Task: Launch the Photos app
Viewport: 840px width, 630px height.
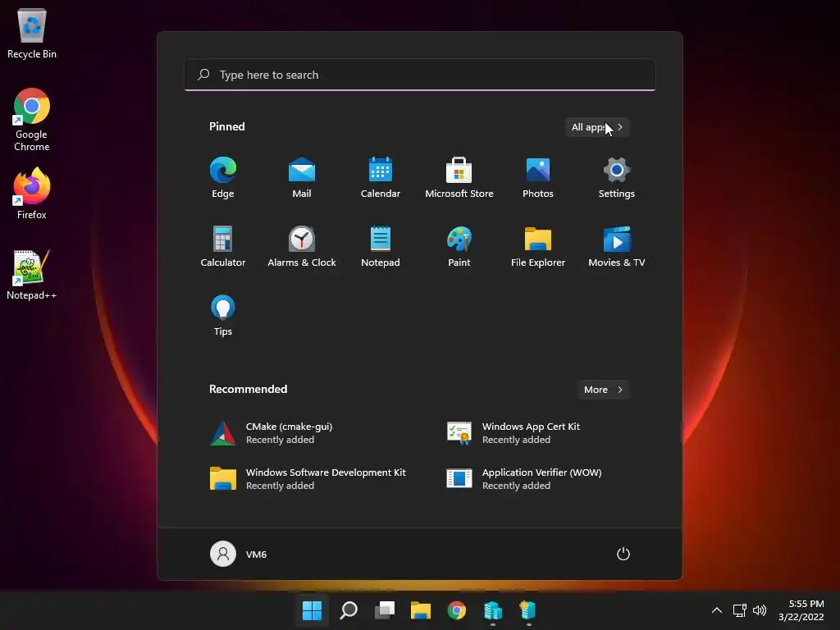Action: [538, 178]
